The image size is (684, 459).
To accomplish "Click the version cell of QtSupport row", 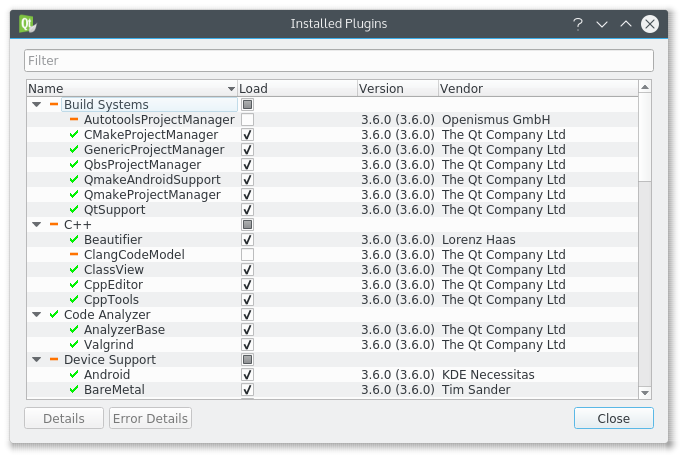I will pos(398,209).
